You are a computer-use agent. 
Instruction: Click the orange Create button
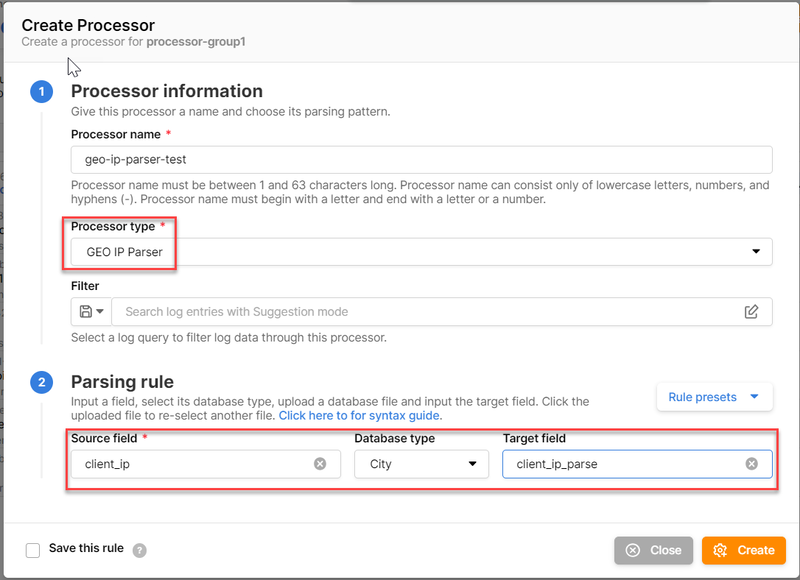pyautogui.click(x=743, y=550)
